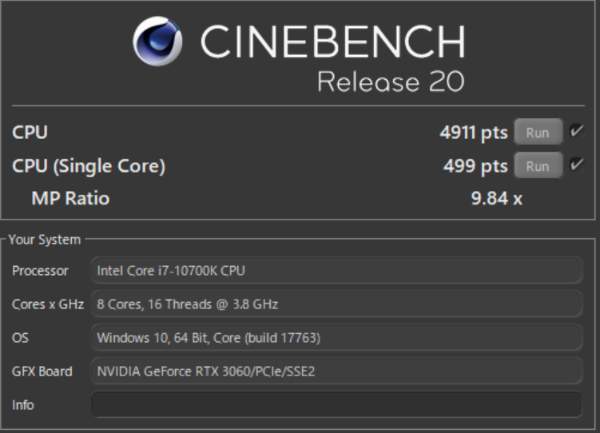
Task: Click the 499 pts single core score
Action: [x=476, y=166]
